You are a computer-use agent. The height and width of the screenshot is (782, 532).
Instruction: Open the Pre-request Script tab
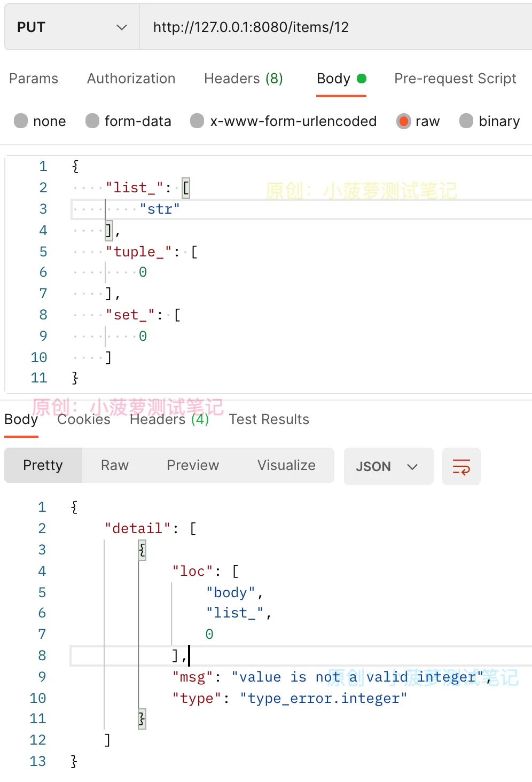coord(455,79)
